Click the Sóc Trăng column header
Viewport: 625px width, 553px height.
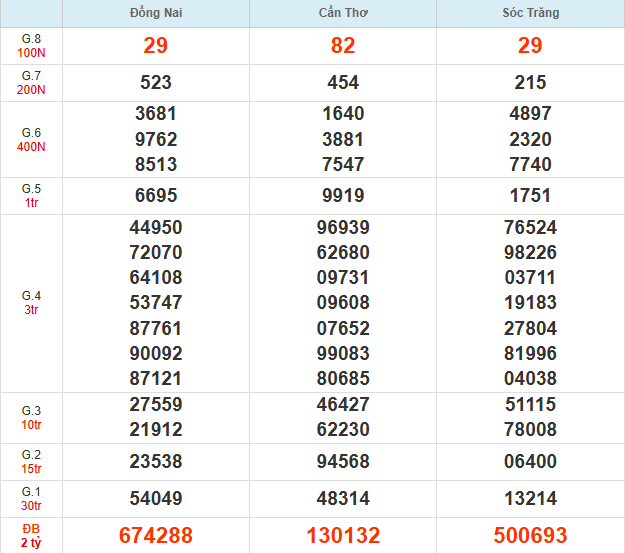pos(531,13)
